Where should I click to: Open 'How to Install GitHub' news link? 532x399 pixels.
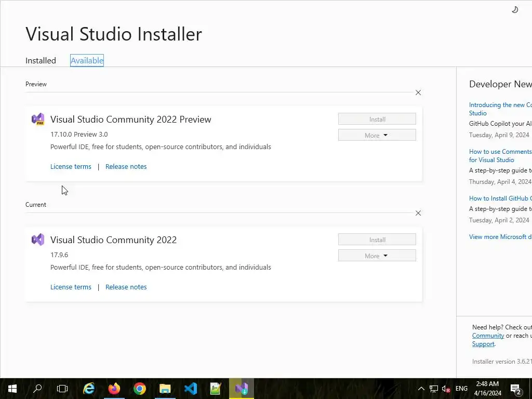coord(500,198)
